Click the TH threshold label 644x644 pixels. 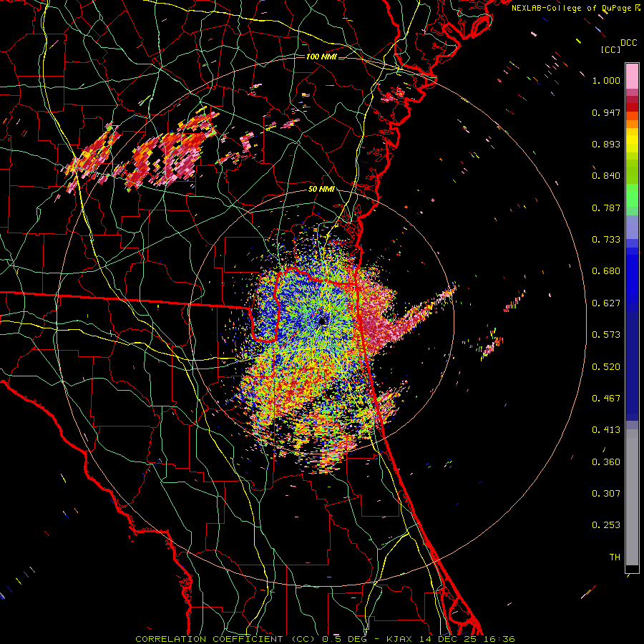point(615,557)
